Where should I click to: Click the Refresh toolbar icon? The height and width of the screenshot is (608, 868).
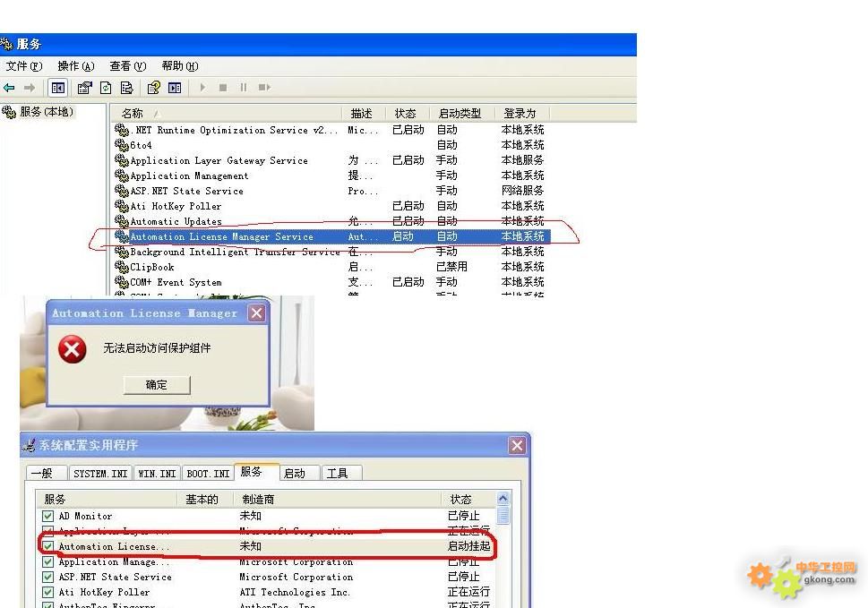tap(106, 88)
